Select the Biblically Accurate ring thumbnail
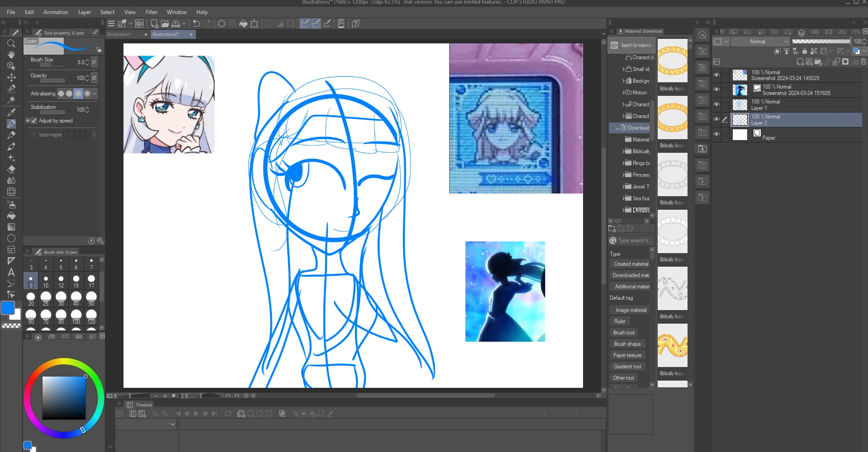The height and width of the screenshot is (452, 868). (672, 61)
